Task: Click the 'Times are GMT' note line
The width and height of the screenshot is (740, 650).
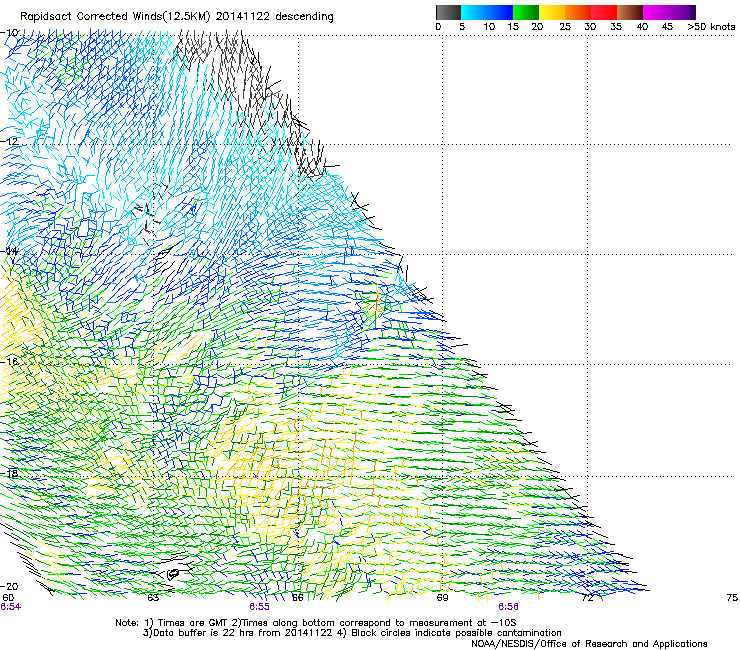Action: point(316,623)
